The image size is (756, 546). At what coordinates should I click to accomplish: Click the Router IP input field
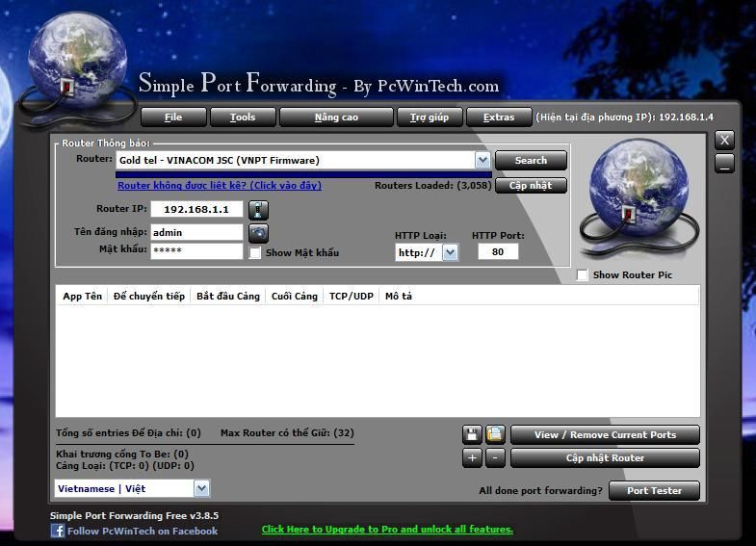196,209
